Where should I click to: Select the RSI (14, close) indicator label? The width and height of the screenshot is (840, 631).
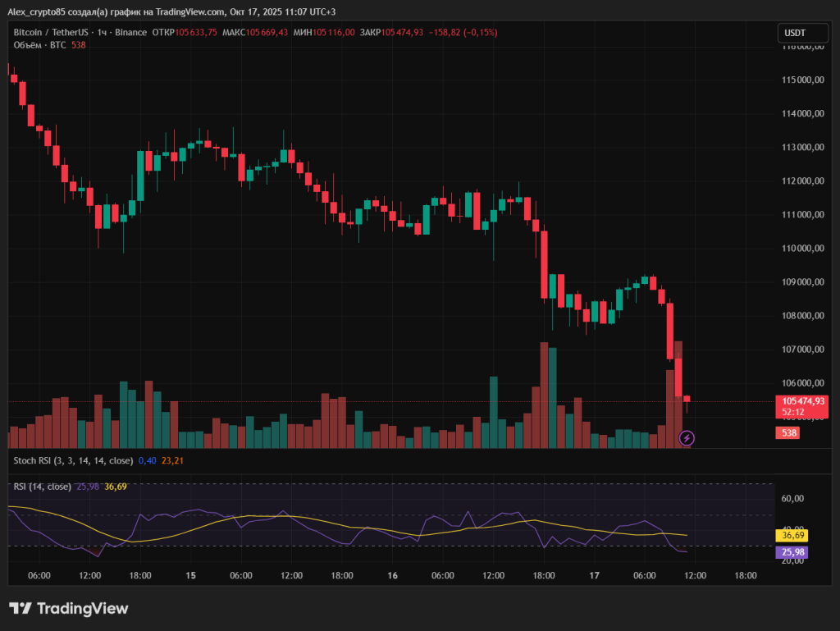coord(42,487)
